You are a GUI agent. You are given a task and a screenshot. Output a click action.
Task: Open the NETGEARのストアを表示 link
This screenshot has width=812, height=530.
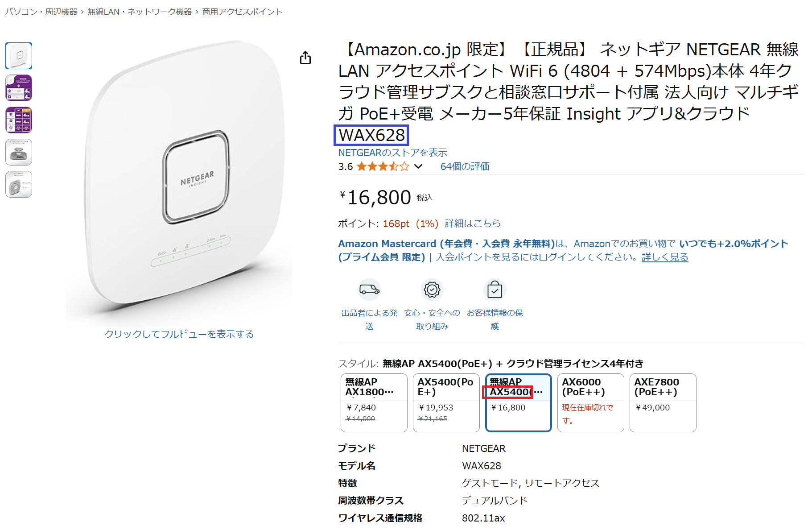pyautogui.click(x=392, y=153)
